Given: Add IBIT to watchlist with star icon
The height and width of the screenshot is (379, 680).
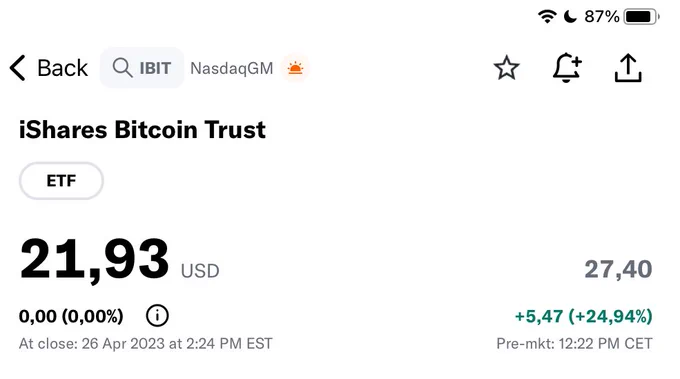Looking at the screenshot, I should tap(507, 68).
